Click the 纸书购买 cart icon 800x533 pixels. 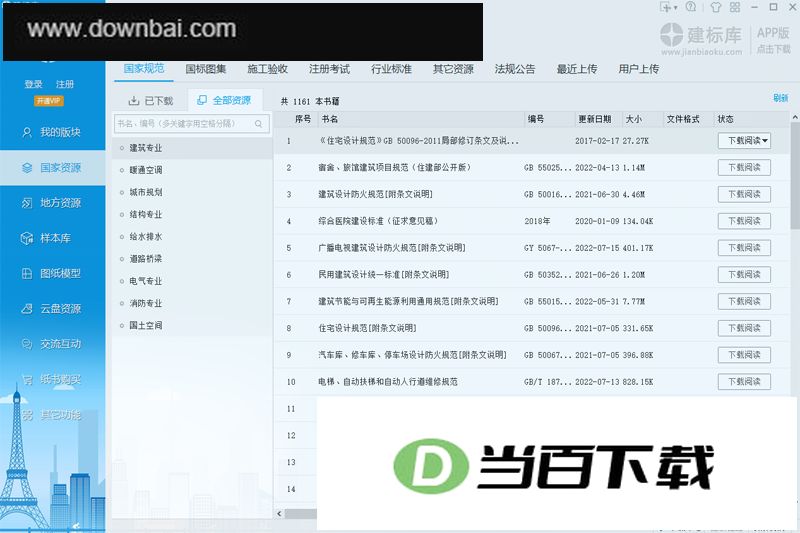pos(27,379)
